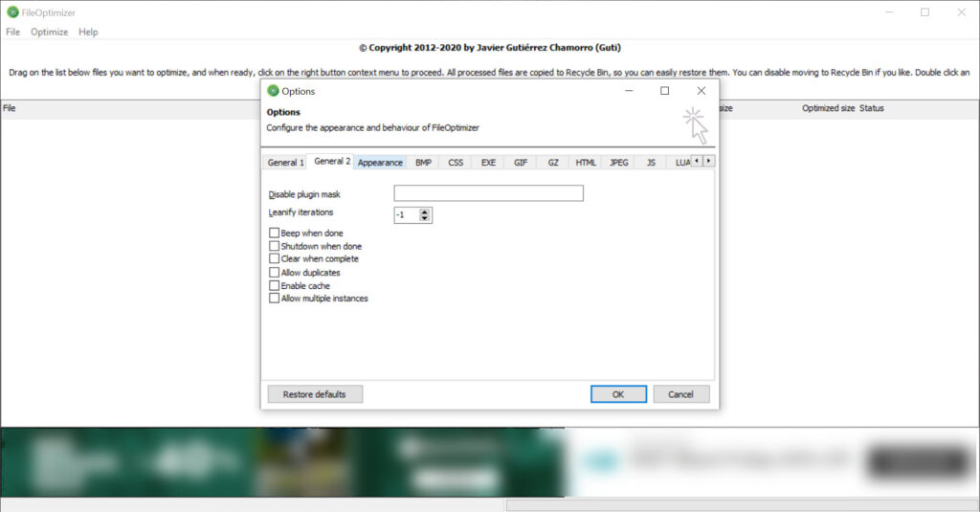This screenshot has height=512, width=980.
Task: Switch to the General 1 tab
Action: tap(285, 163)
